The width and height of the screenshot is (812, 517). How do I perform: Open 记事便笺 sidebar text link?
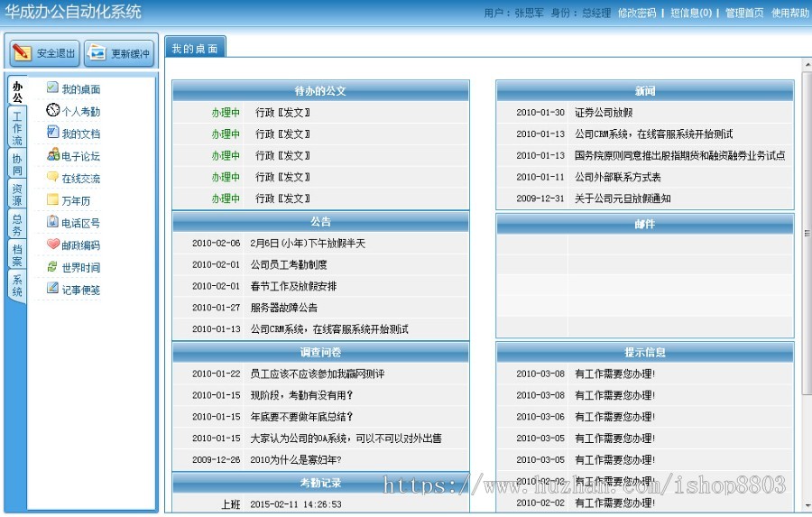pyautogui.click(x=81, y=290)
